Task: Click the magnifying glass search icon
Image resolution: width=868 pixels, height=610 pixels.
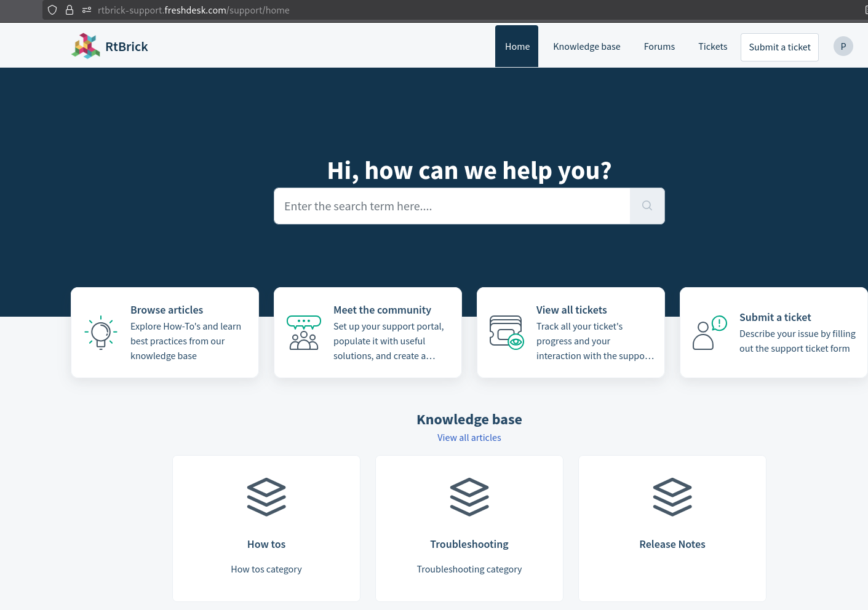Action: [647, 206]
